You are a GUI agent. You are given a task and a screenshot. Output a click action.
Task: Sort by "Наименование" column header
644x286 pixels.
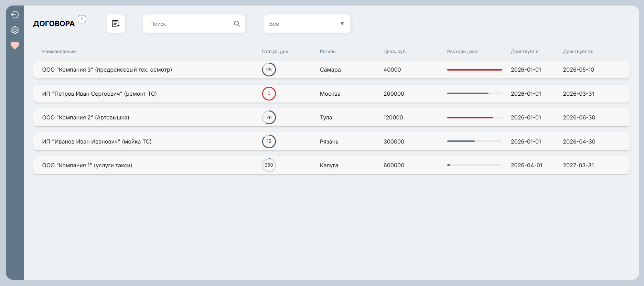(59, 51)
